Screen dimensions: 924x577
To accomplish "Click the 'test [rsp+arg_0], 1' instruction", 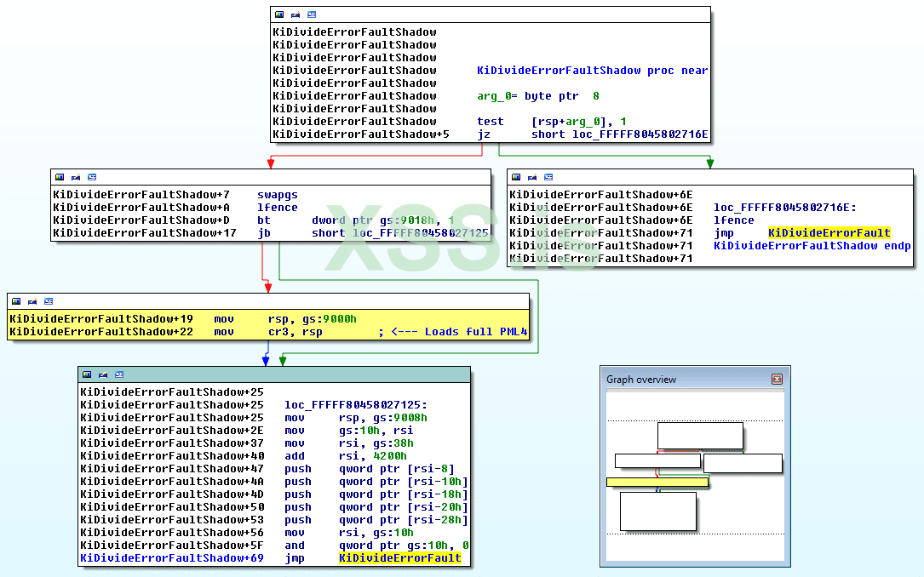I will click(x=552, y=122).
